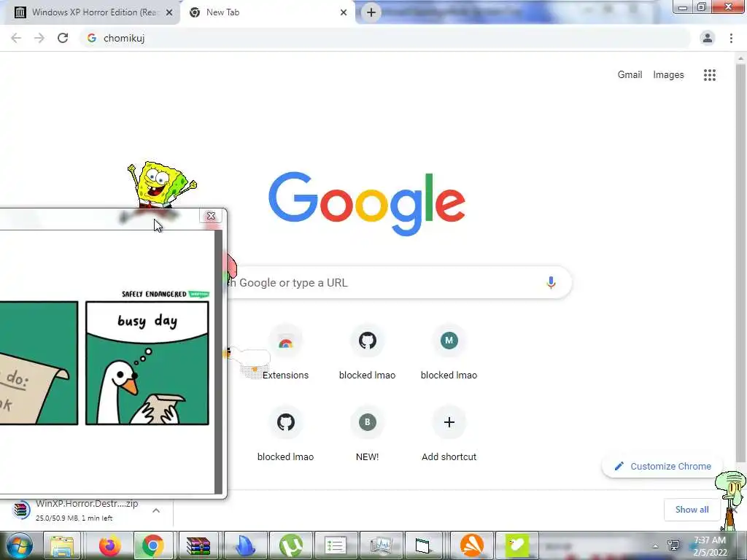This screenshot has width=747, height=560.
Task: Open the NEW! shortcut
Action: tap(368, 435)
